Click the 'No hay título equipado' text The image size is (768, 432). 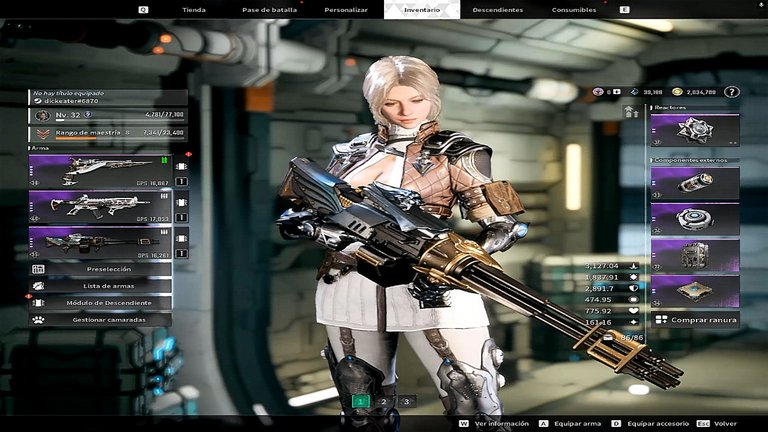[69, 93]
